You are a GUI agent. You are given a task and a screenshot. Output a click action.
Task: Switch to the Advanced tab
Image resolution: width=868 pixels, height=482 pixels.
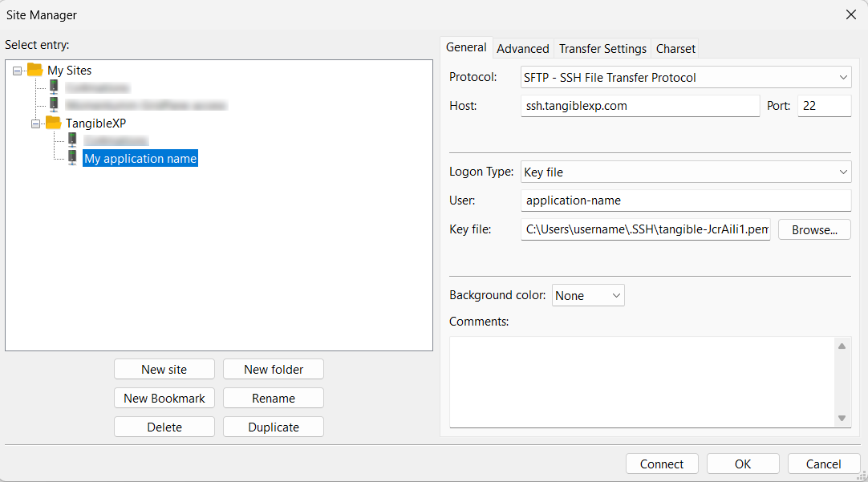point(522,49)
